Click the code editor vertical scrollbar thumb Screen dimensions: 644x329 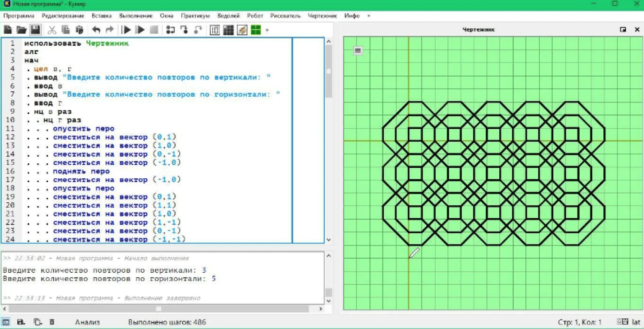tap(329, 71)
